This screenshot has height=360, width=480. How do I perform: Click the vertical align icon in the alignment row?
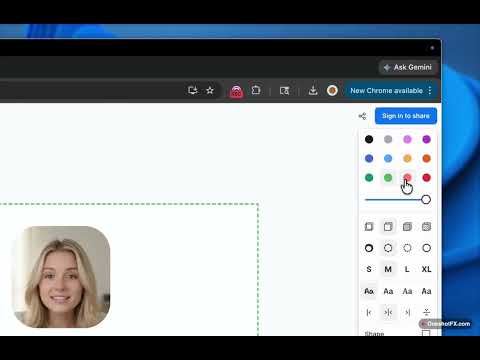(x=426, y=312)
